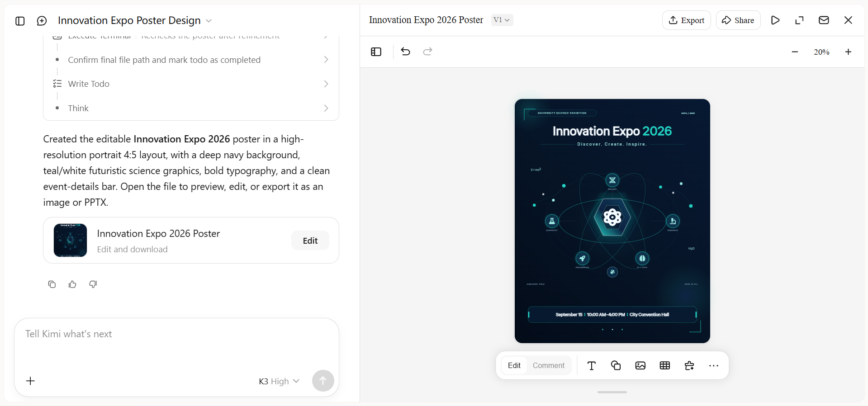Select the Text tool
This screenshot has height=406, width=868.
coord(591,365)
